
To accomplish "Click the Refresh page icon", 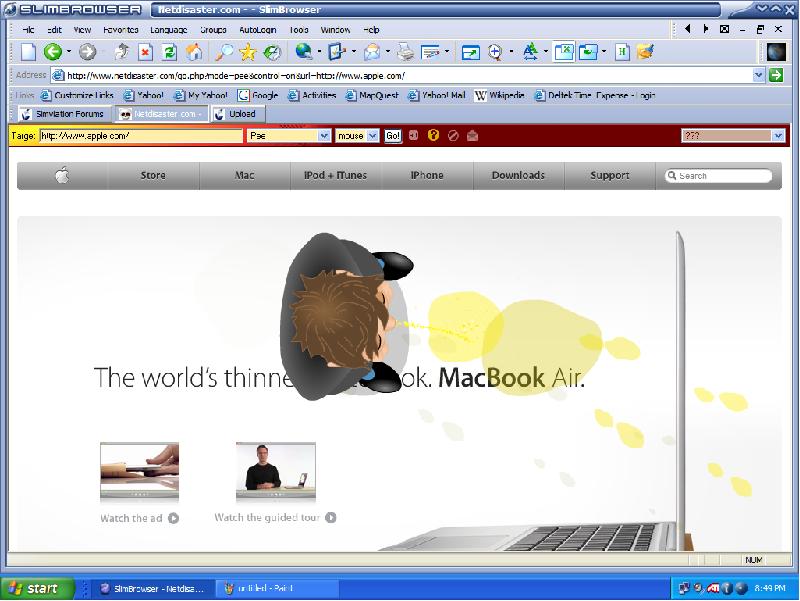I will pos(170,52).
